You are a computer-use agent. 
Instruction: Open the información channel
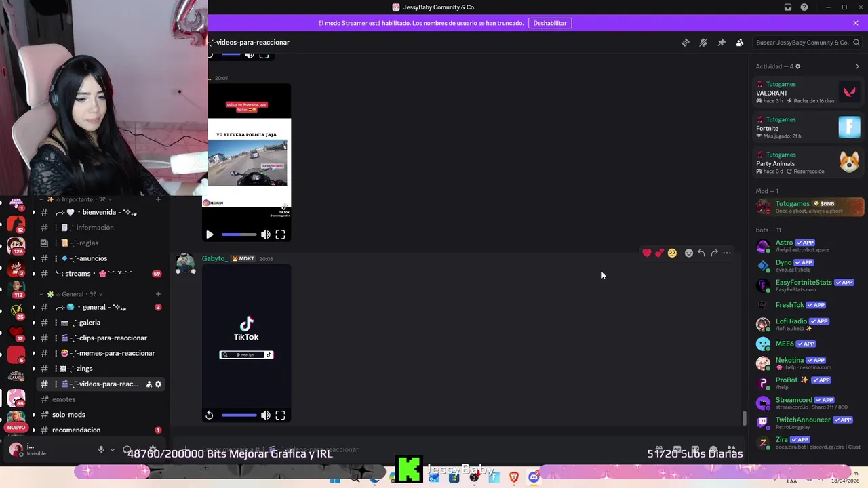[x=99, y=228]
